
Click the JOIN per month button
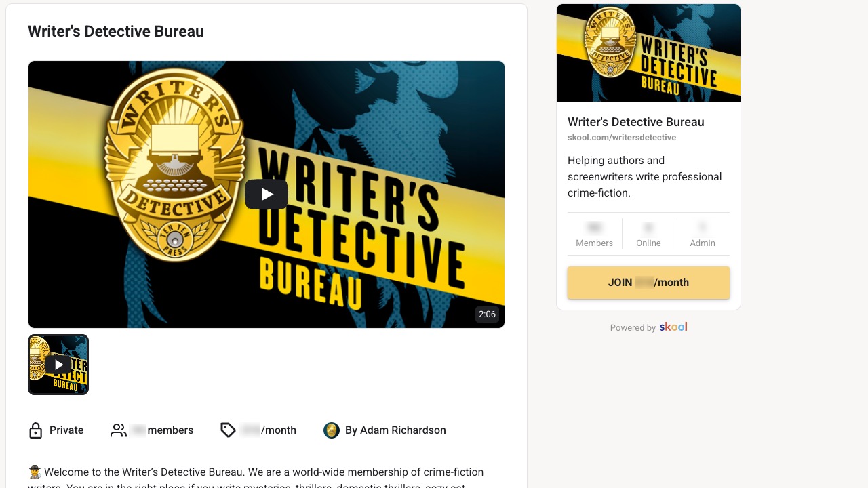pos(648,283)
